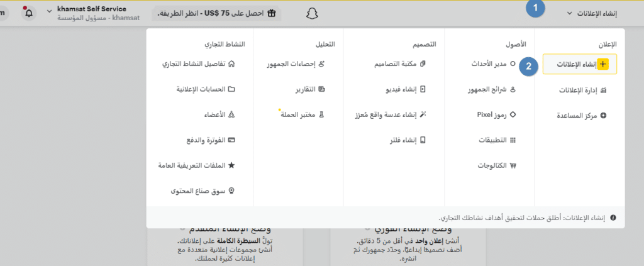Expand the إنشاء الإعلانات top menu dropdown
The width and height of the screenshot is (644, 266).
point(592,14)
